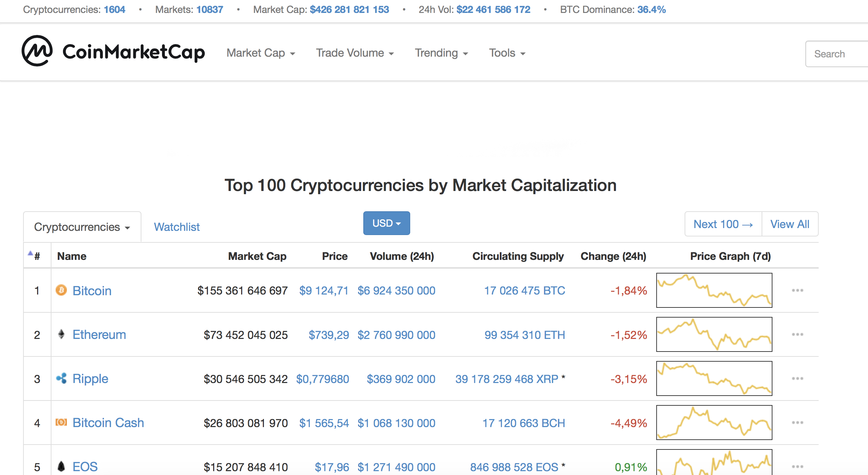Expand the Market Cap navigation menu

(x=261, y=53)
